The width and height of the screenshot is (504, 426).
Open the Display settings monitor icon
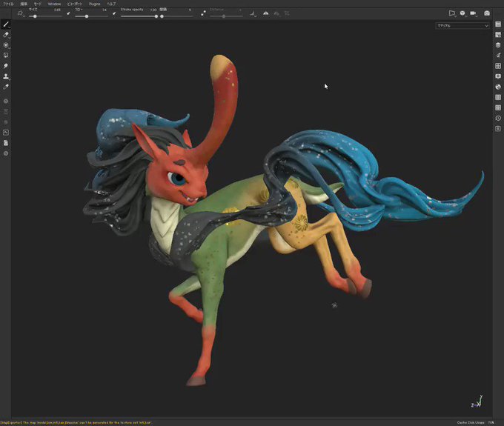498,76
